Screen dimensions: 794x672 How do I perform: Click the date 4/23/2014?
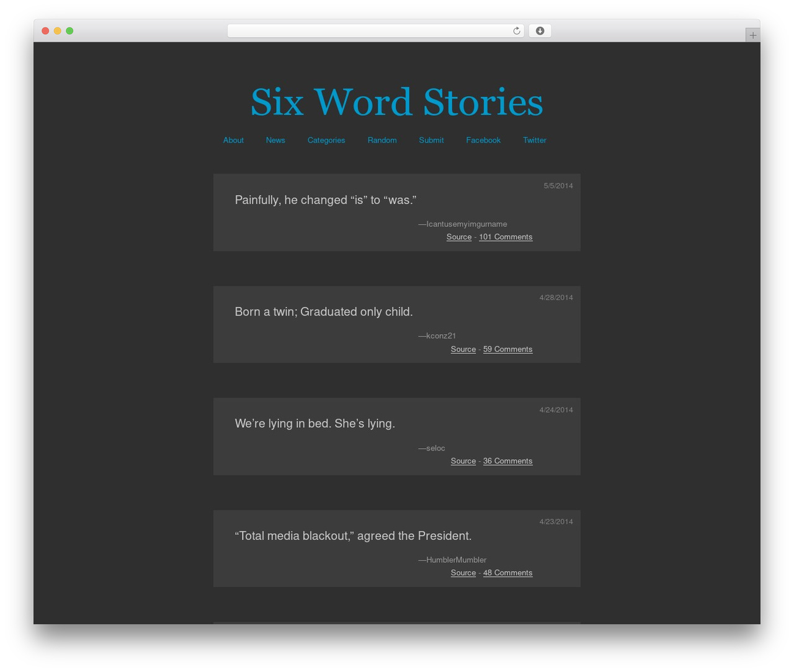click(x=556, y=521)
